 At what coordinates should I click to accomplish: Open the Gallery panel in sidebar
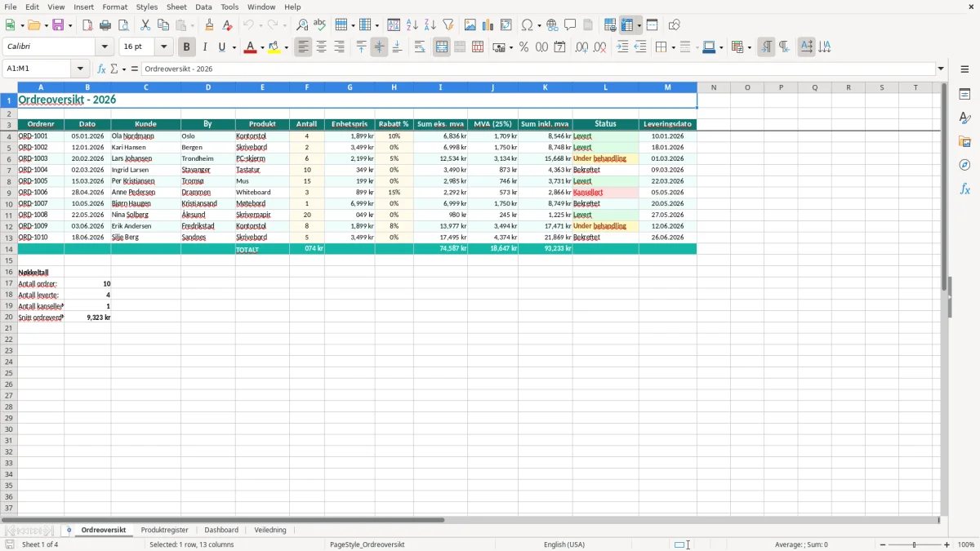tap(964, 141)
